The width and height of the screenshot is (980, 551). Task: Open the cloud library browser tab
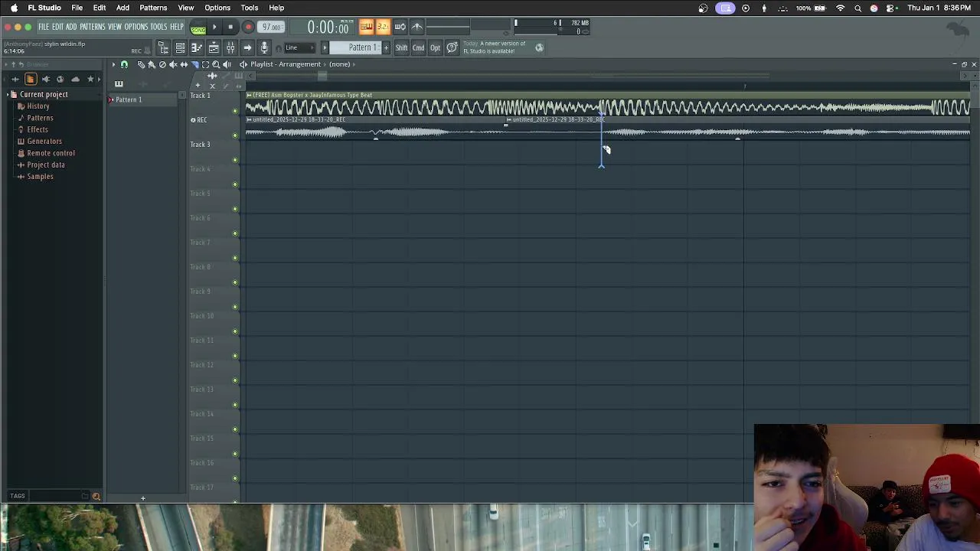[x=75, y=80]
